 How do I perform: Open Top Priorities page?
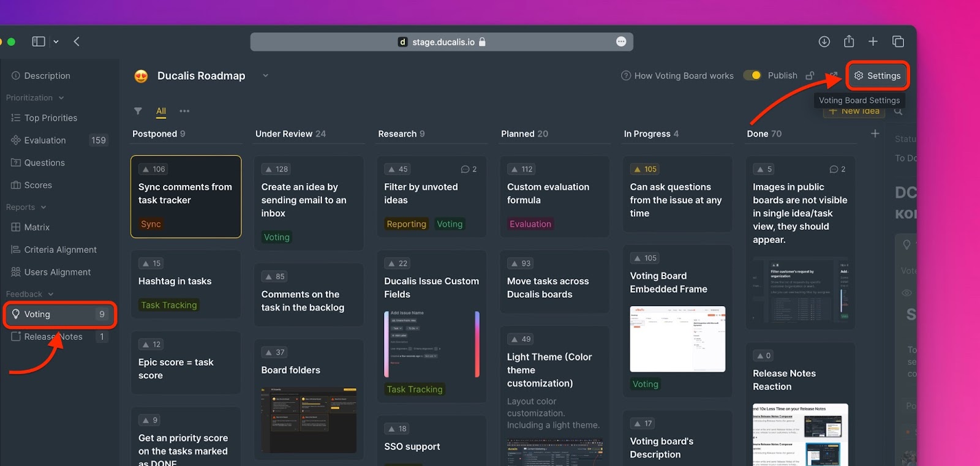(45, 118)
